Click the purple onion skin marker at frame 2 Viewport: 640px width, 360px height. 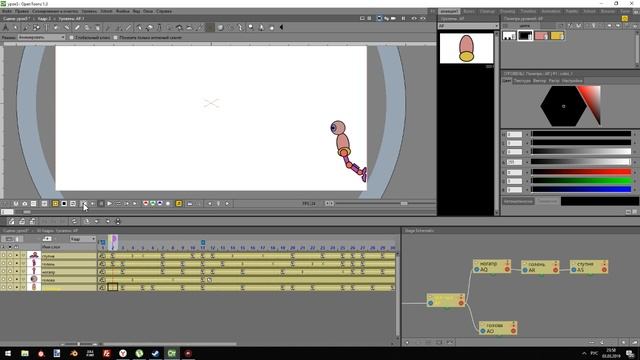coord(114,238)
